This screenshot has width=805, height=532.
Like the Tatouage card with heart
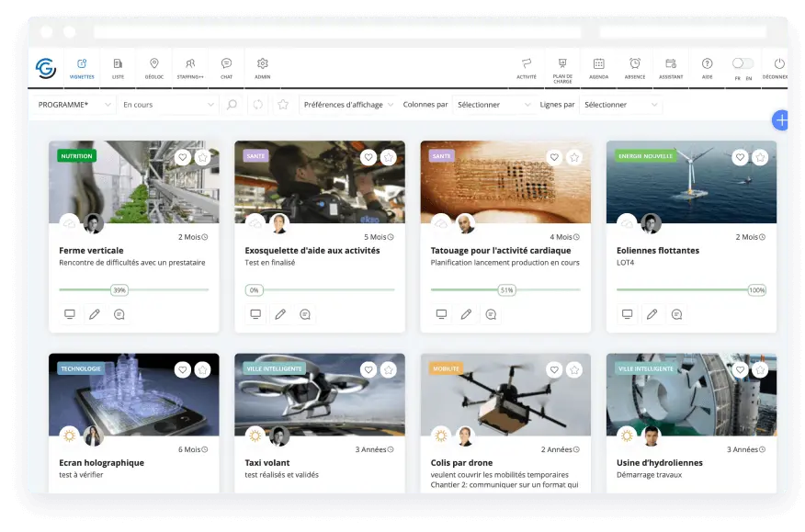click(554, 157)
